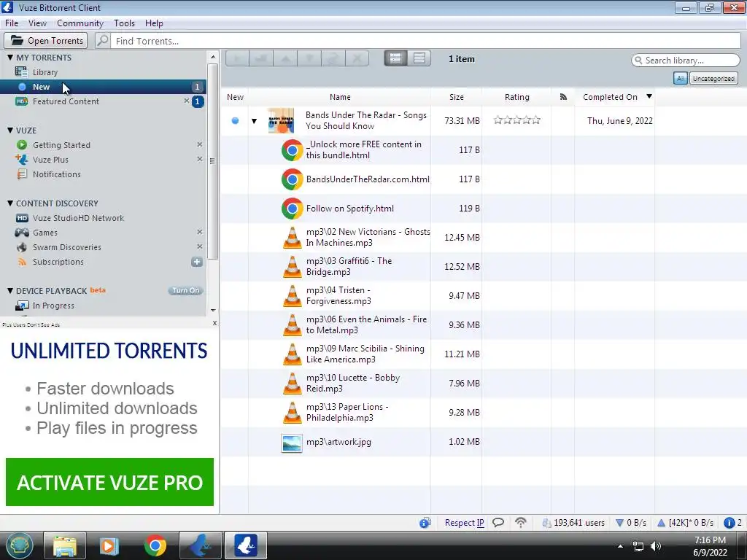This screenshot has width=747, height=560.
Task: Close Games sidebar entry
Action: [200, 232]
